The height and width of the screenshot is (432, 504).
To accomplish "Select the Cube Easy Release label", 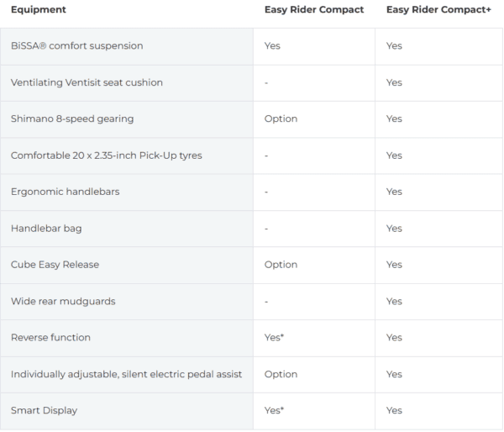I will click(55, 265).
